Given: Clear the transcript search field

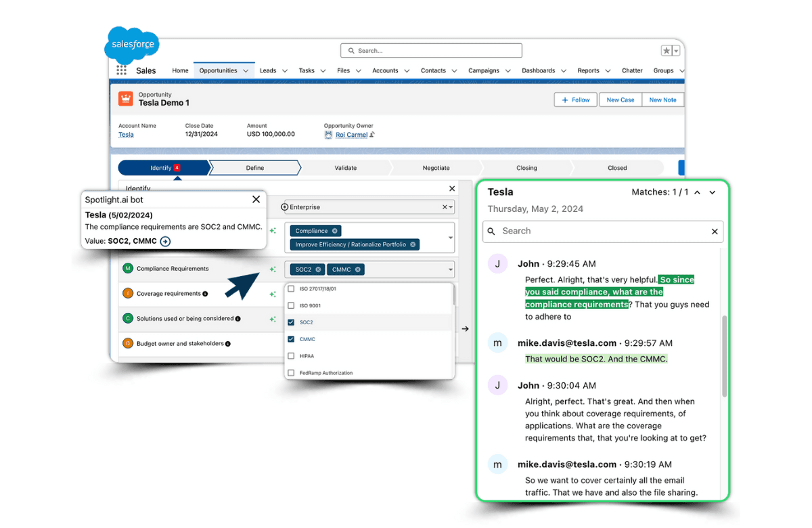Looking at the screenshot, I should 715,232.
